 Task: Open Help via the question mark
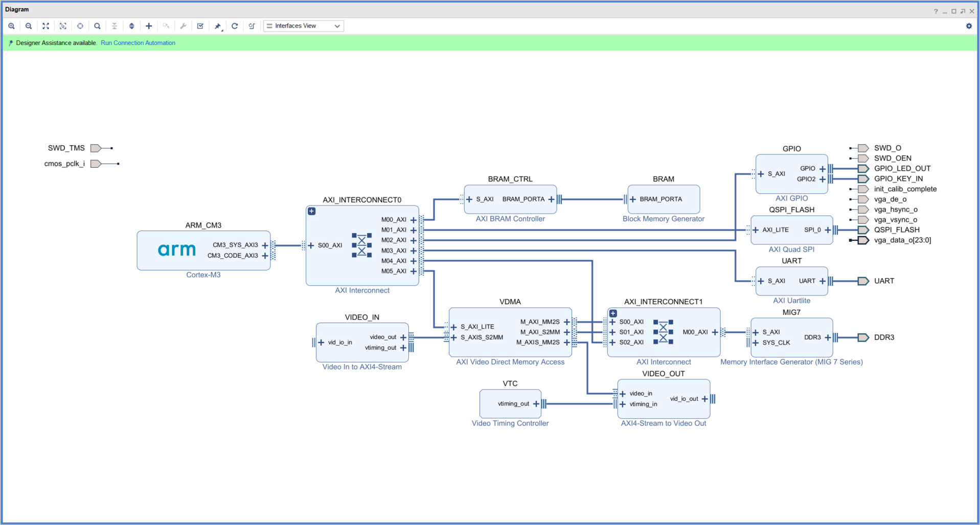(x=936, y=11)
